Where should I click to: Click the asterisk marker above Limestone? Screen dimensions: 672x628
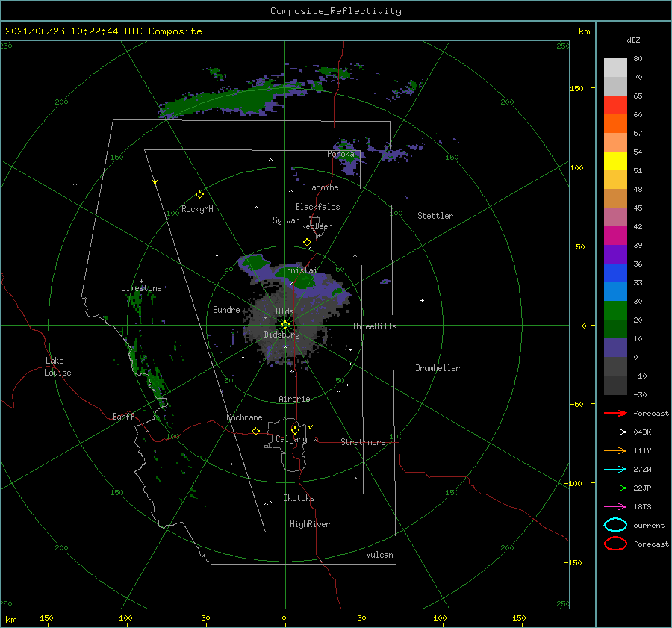coord(141,282)
